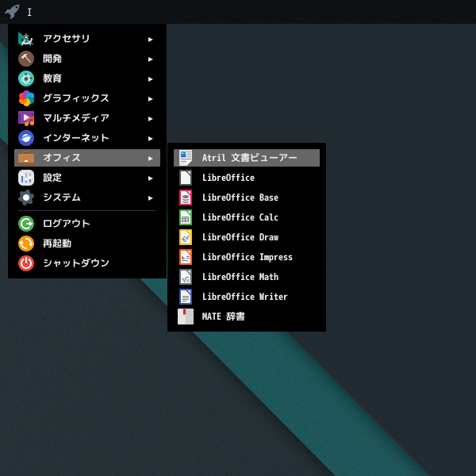Expand the 設定 submenu arrow

point(150,178)
